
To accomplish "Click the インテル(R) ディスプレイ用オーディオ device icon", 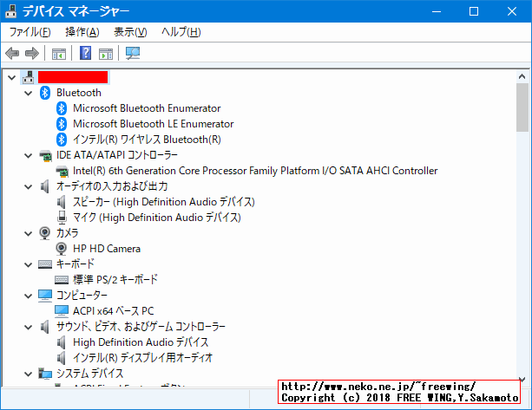I will (x=62, y=358).
